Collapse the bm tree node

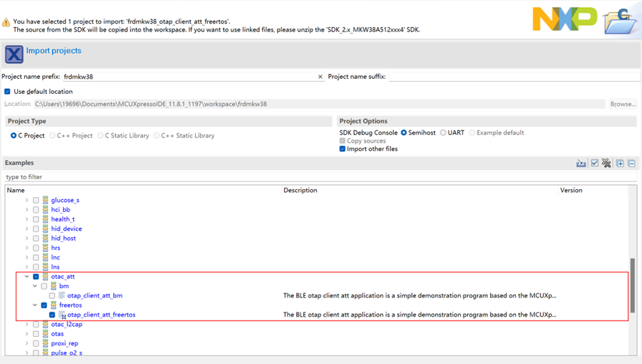[35, 286]
